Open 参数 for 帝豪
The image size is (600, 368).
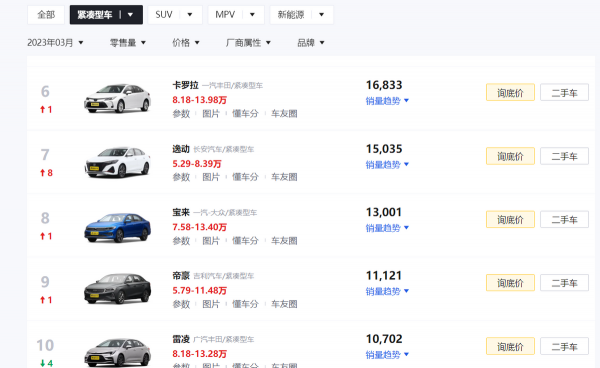pyautogui.click(x=181, y=304)
